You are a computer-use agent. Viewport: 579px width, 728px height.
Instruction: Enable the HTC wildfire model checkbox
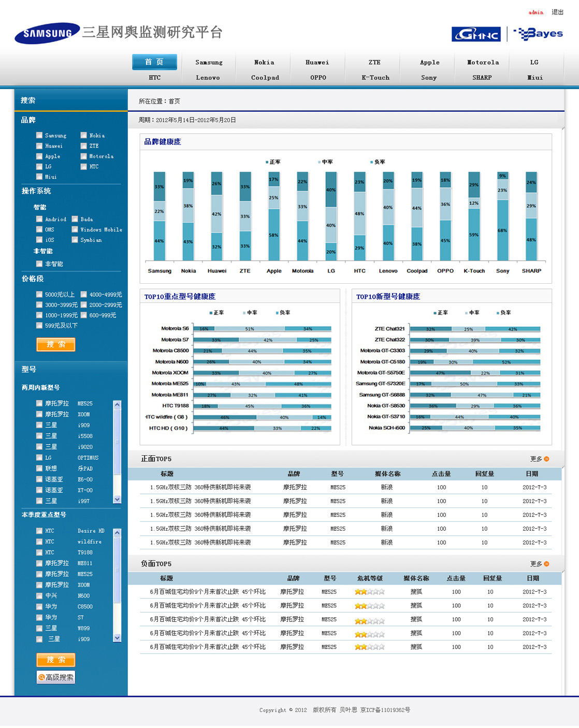(39, 542)
